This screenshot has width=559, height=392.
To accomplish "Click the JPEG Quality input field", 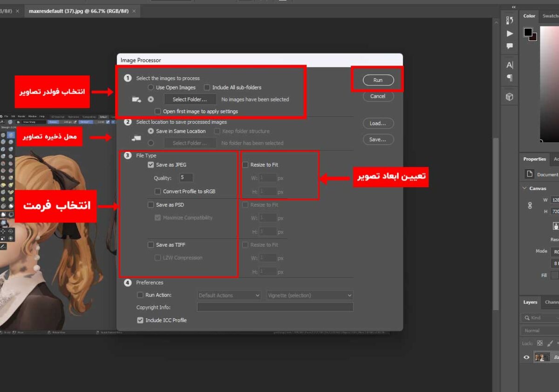I will [x=186, y=177].
